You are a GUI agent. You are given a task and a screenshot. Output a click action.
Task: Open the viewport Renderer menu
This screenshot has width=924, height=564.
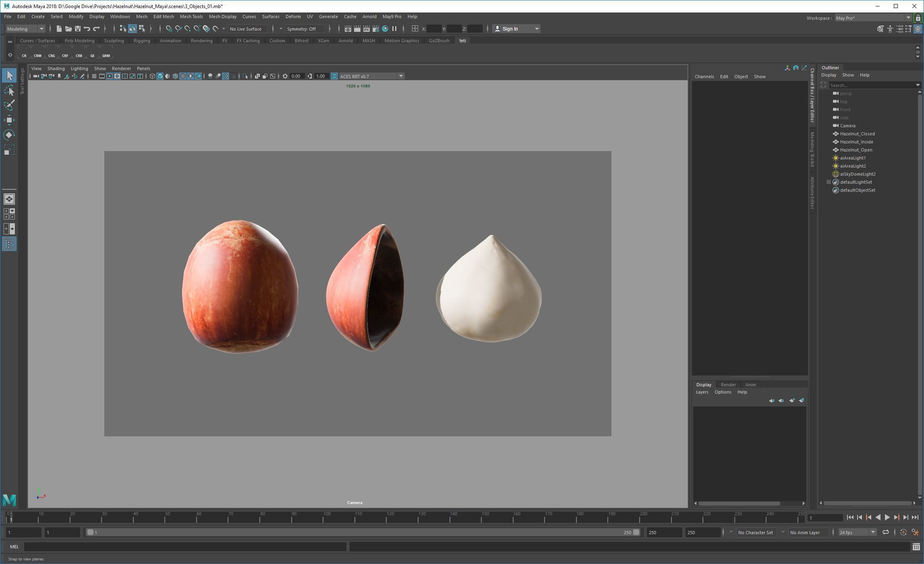pos(121,68)
